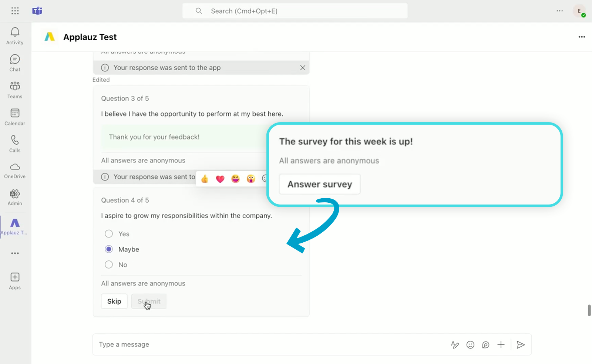592x364 pixels.
Task: Open the Calls section
Action: 15,144
